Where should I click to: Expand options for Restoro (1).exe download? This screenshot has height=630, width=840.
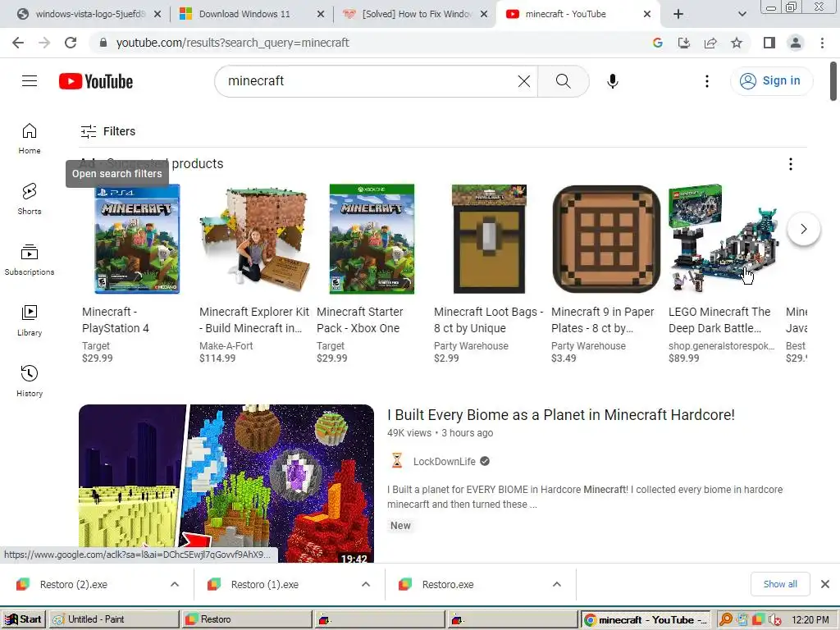point(366,584)
